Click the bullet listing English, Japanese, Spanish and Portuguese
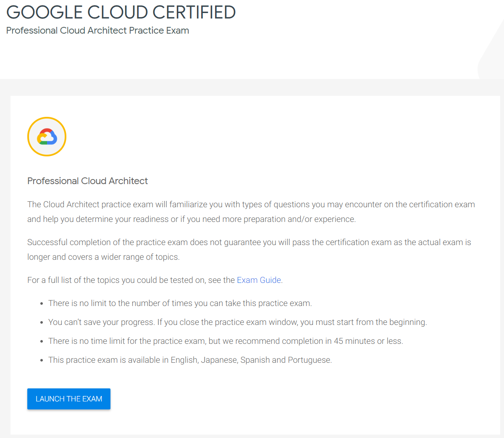 [190, 360]
